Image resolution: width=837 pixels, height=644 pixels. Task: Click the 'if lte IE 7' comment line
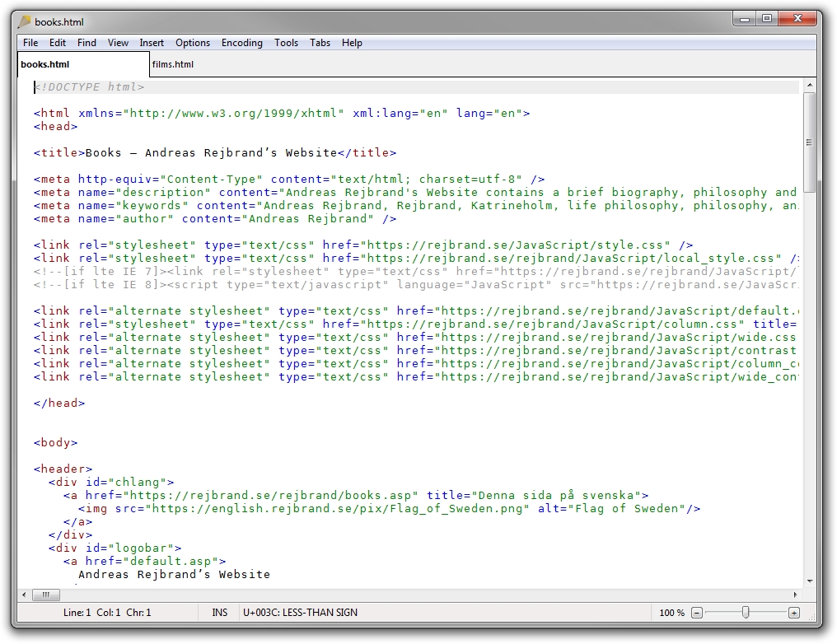(x=416, y=272)
